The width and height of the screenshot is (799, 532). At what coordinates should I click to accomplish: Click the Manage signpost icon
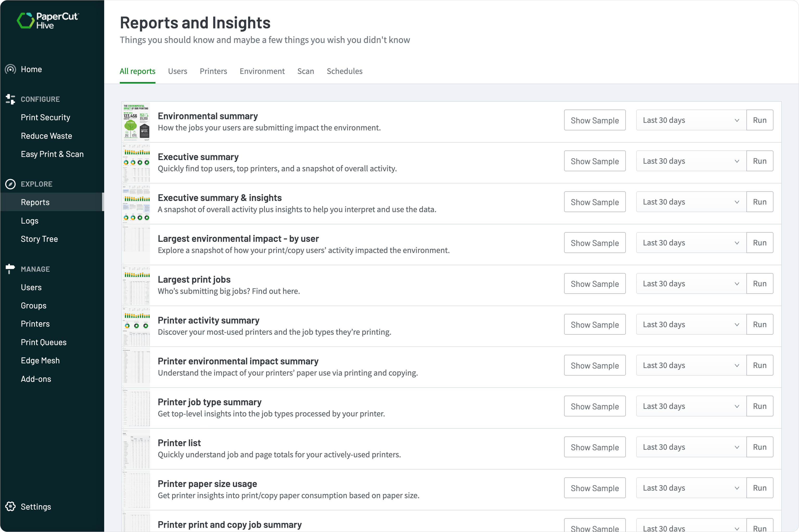click(10, 269)
